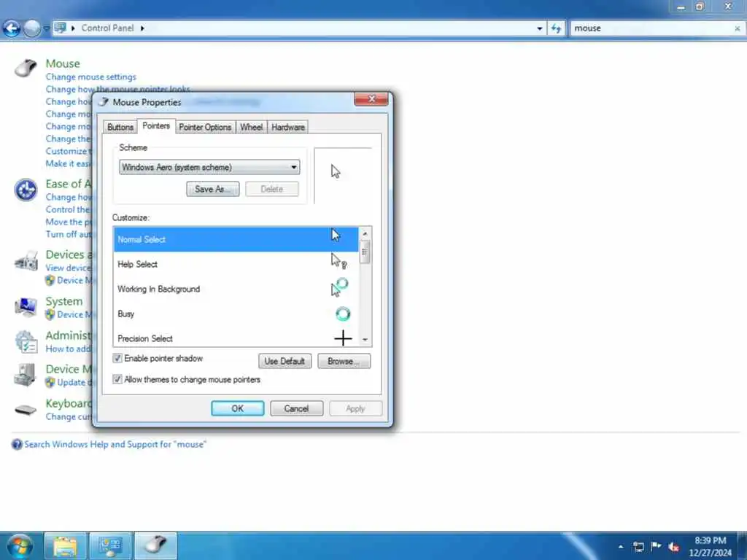Viewport: 747px width, 560px height.
Task: Select the Precision Select row
Action: pyautogui.click(x=236, y=337)
